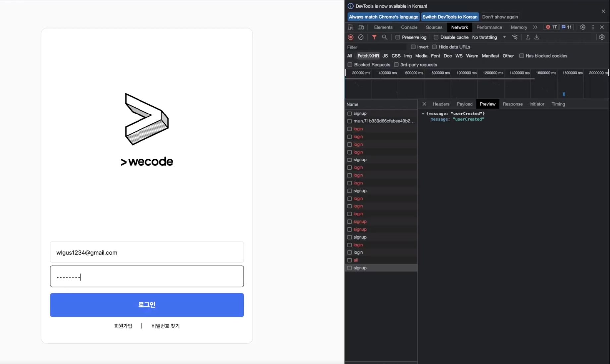Close the request details pane
The image size is (610, 364).
coord(424,104)
